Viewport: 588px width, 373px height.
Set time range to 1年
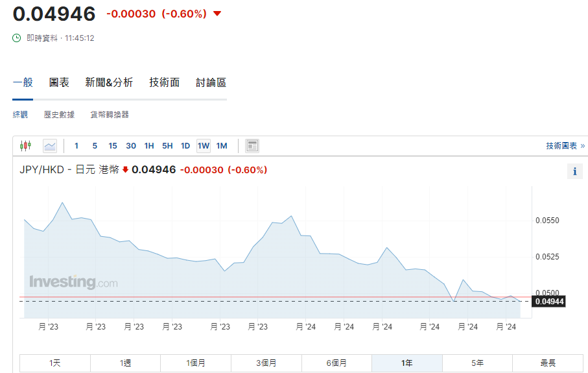pos(406,363)
